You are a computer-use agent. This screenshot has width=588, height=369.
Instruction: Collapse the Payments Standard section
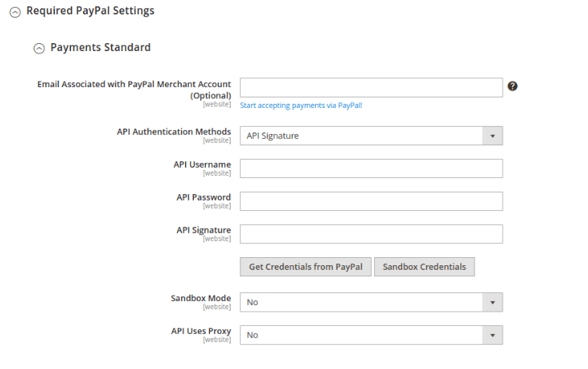tap(39, 49)
